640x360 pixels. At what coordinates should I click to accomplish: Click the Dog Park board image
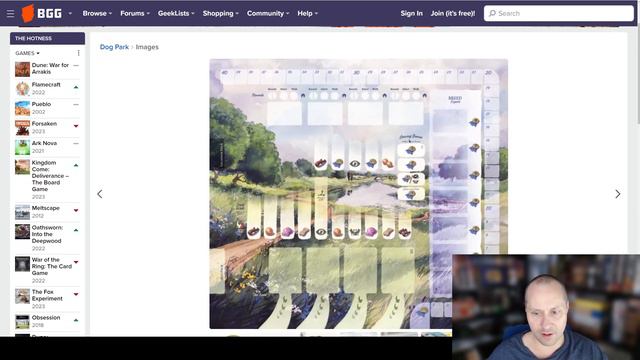point(359,194)
